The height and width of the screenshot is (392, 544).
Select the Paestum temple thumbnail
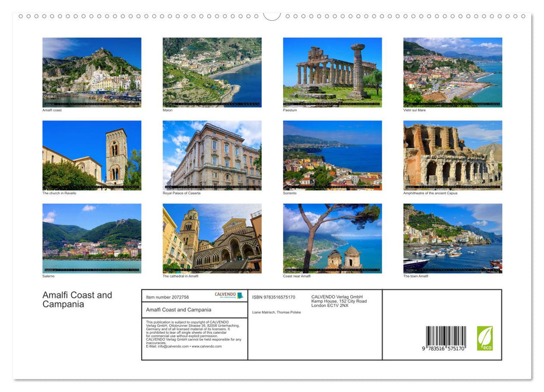[332, 72]
